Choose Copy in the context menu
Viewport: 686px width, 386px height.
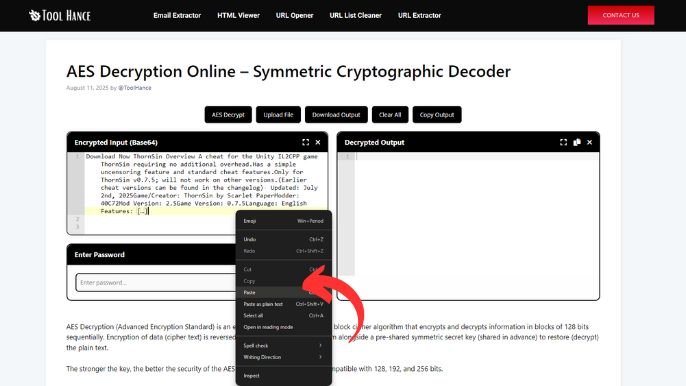click(x=284, y=281)
